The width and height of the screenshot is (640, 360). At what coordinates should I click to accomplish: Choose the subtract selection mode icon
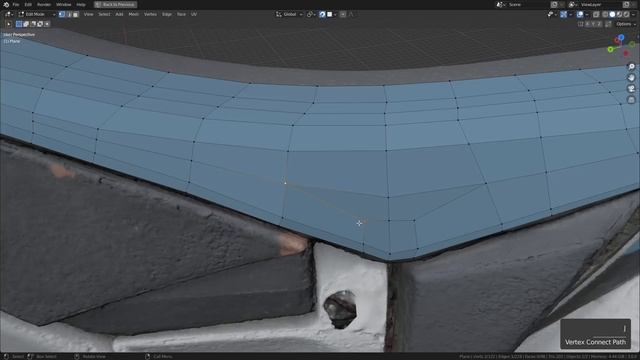click(33, 24)
